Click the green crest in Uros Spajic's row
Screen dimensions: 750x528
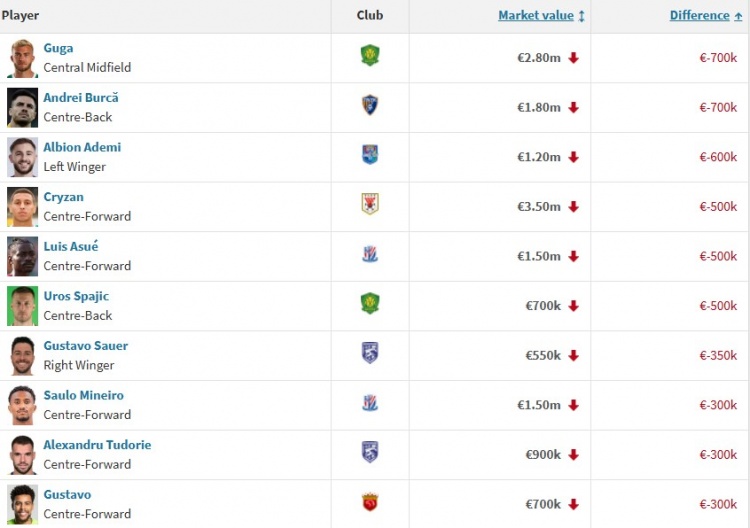(x=370, y=303)
